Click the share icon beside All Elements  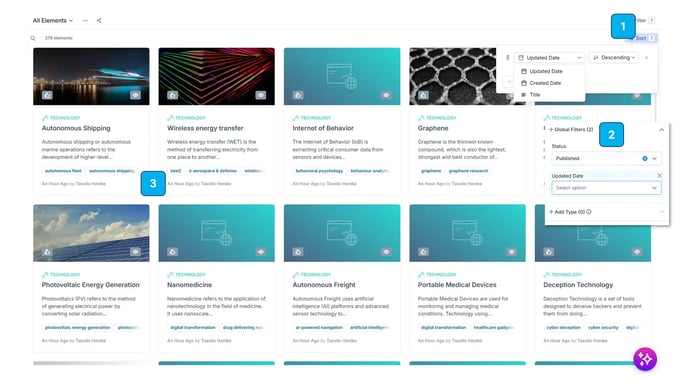99,21
